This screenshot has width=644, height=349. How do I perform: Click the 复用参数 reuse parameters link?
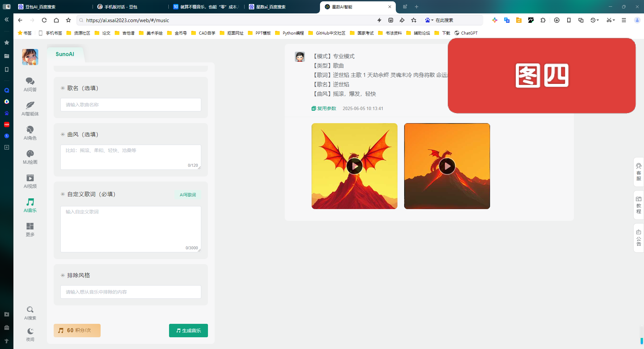pyautogui.click(x=324, y=108)
